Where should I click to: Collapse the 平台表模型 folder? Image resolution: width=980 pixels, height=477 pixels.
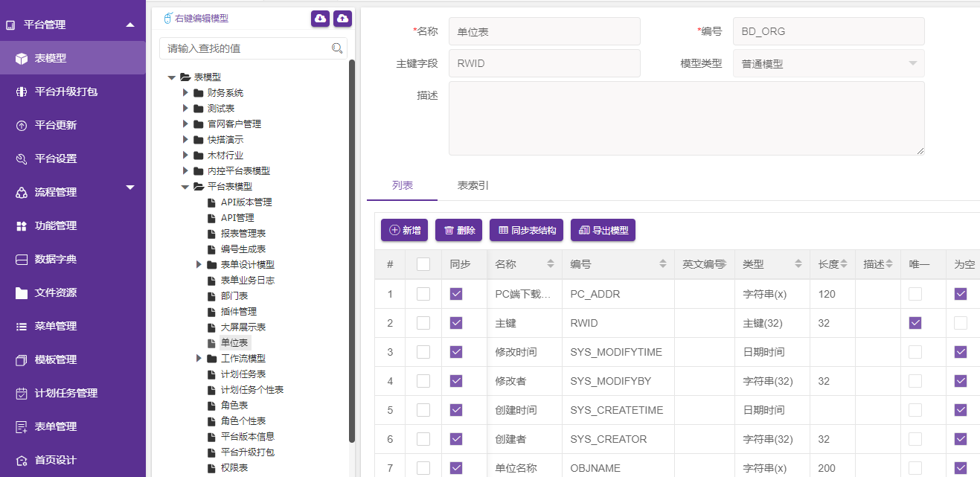tap(185, 187)
